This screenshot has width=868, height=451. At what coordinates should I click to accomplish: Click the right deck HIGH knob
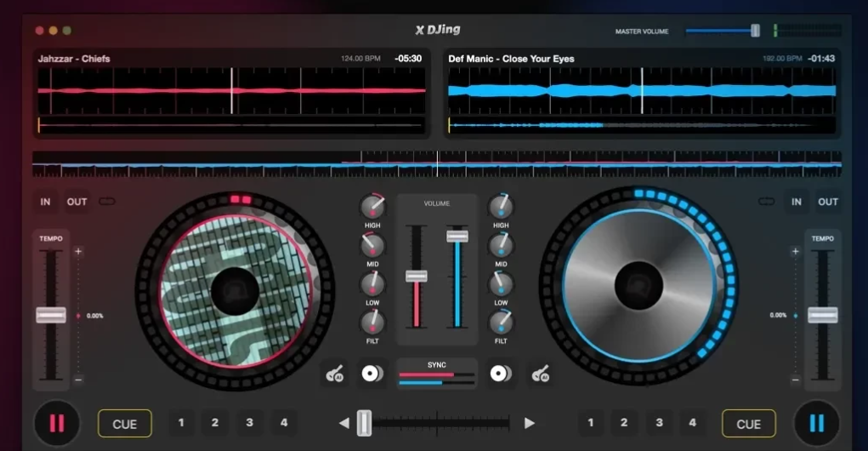tap(501, 207)
